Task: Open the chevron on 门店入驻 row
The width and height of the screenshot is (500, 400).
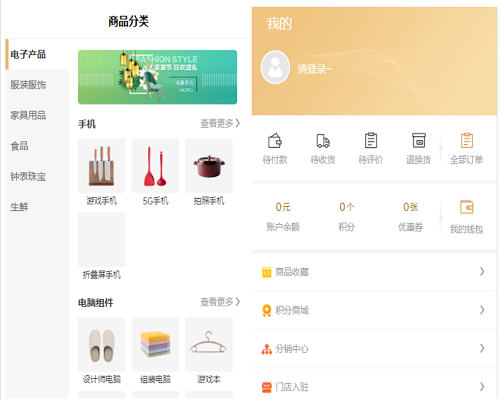Action: click(482, 387)
